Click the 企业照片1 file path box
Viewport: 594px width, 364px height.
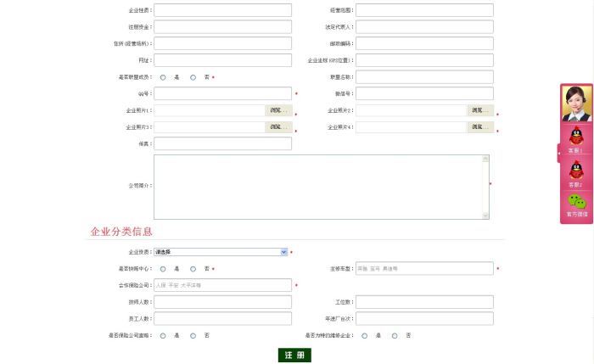click(210, 110)
